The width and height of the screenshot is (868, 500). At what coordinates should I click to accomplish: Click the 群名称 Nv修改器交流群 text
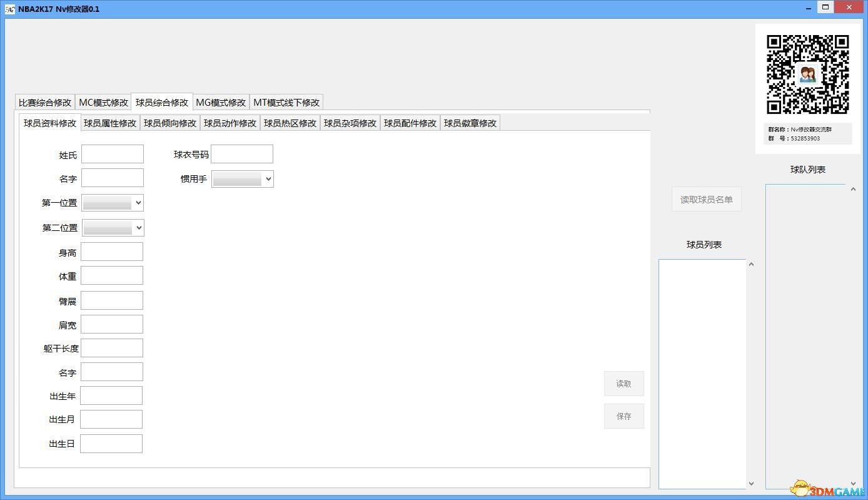[800, 130]
